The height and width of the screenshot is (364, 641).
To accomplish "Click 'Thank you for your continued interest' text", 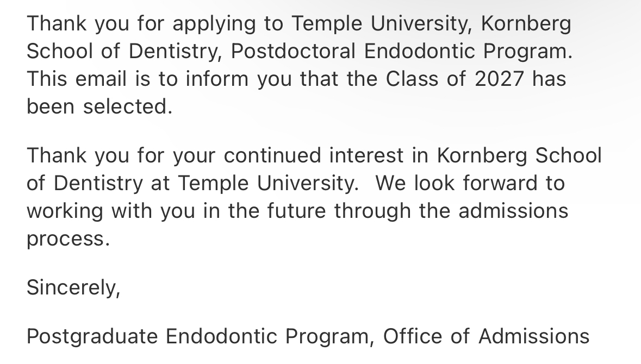I will 215,156.
